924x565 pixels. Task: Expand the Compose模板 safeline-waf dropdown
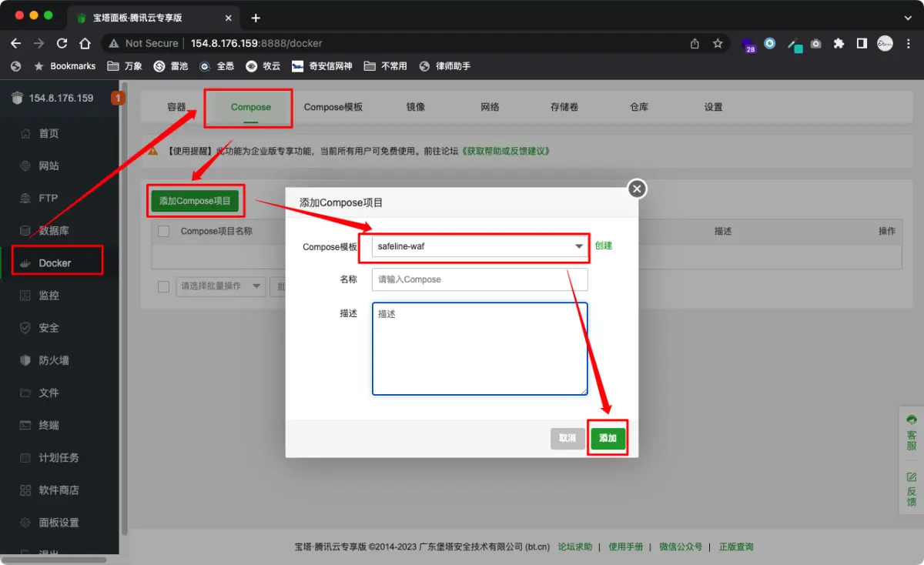[x=480, y=246]
